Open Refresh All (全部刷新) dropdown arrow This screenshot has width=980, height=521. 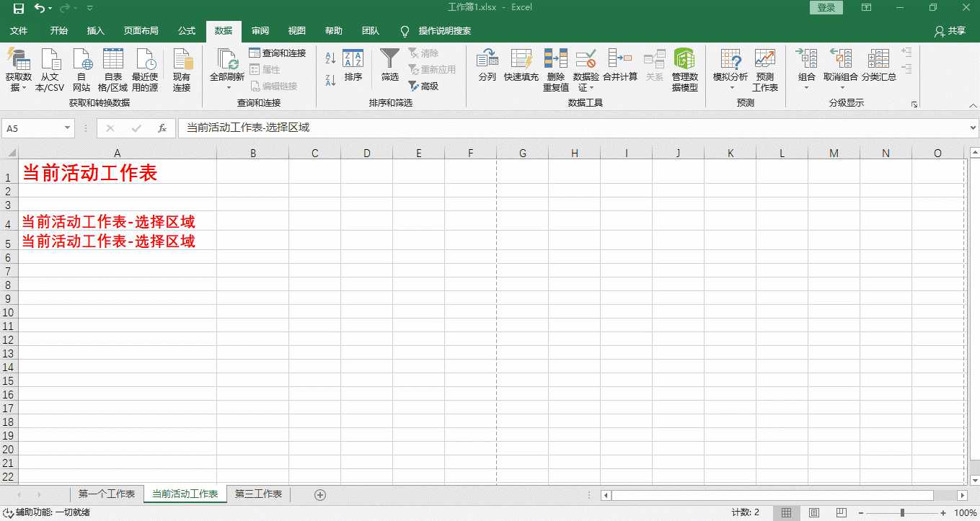click(x=228, y=88)
